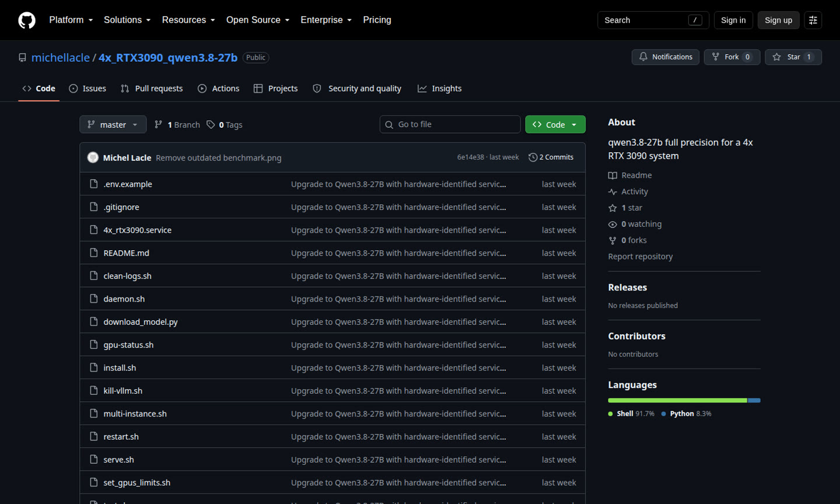
Task: Click the repository icon before michellacle
Action: point(22,58)
